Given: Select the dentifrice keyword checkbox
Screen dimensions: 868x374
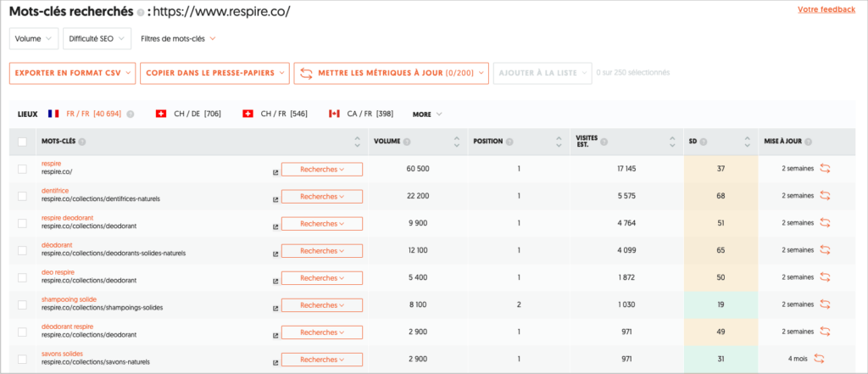Looking at the screenshot, I should pos(22,196).
